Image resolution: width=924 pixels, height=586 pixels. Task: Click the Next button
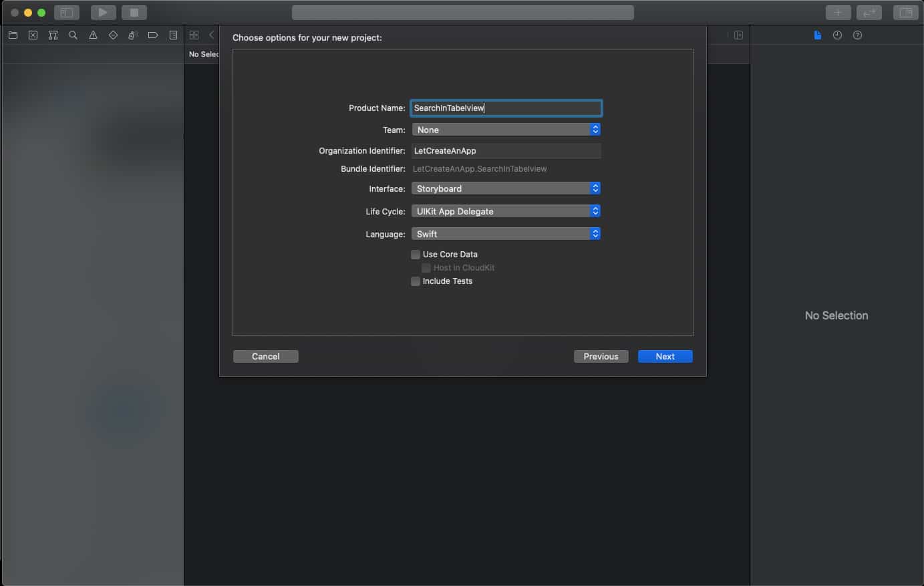pos(665,357)
